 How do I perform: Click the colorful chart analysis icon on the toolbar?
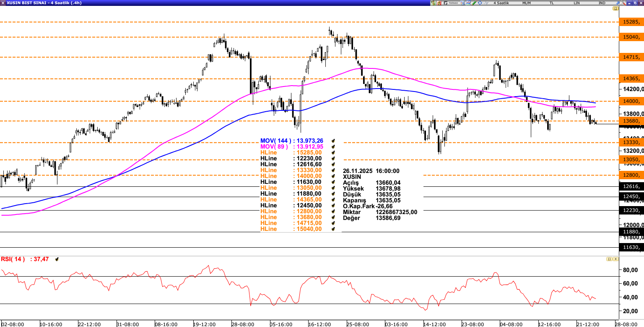click(x=462, y=3)
